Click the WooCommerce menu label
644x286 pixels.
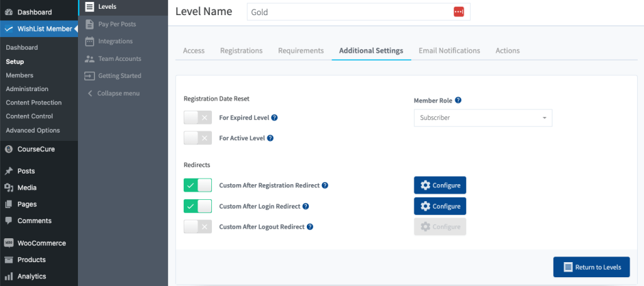point(42,243)
